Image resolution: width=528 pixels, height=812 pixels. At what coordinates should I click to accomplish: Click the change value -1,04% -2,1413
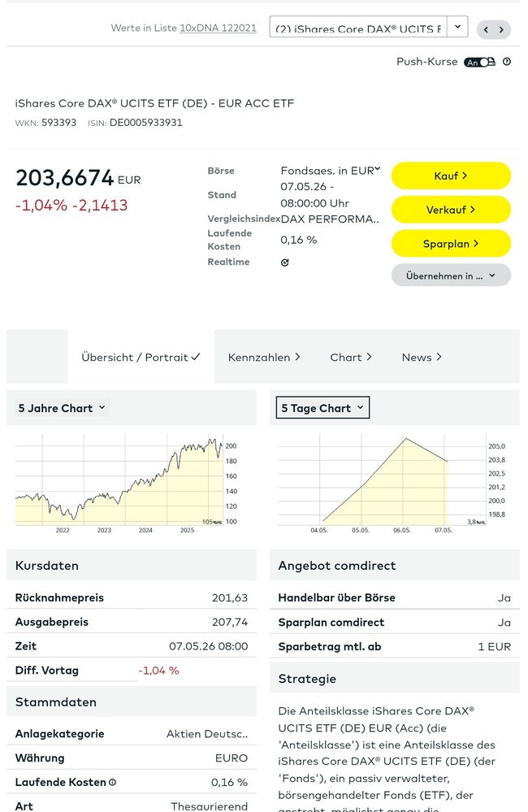[x=71, y=206]
